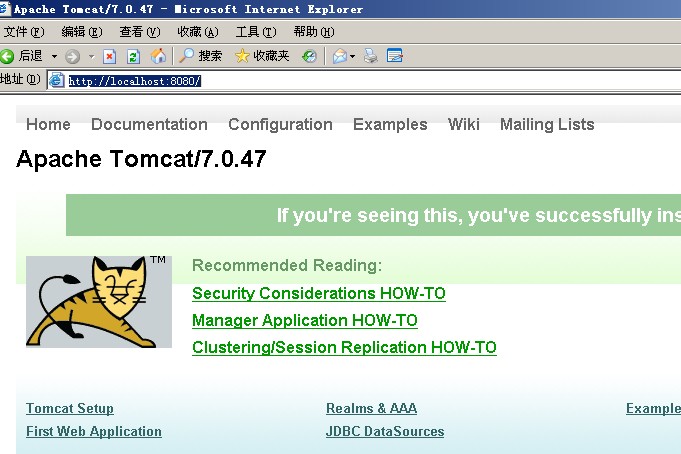Refresh the page with the green arrows icon
The image size is (681, 454).
click(133, 56)
